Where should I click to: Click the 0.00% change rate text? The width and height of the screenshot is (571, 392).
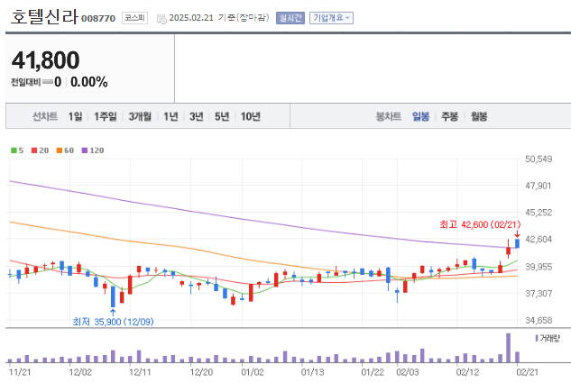coord(89,82)
